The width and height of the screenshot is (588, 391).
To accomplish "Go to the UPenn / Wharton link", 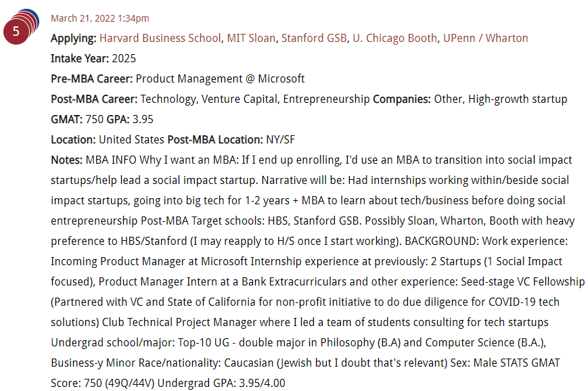I will coord(485,38).
